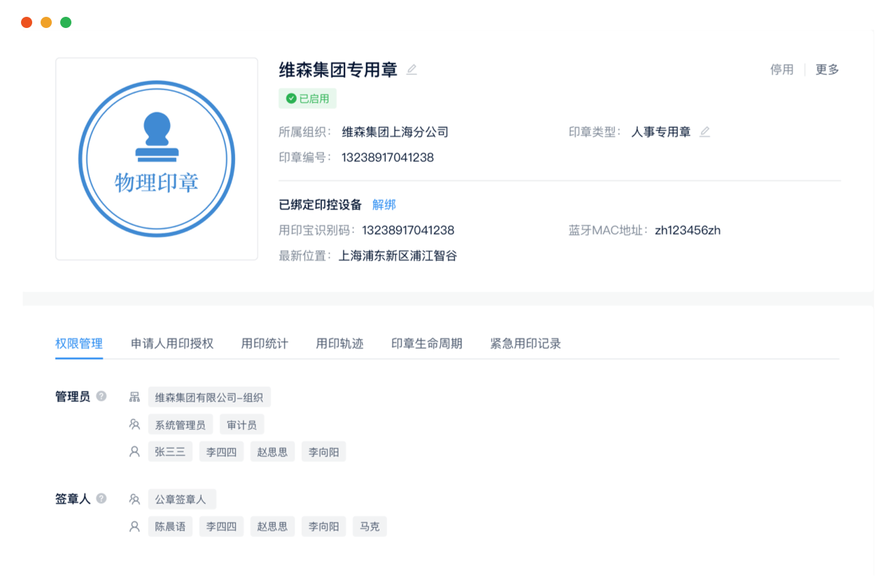Open the 印章生命周期 tab
Screen dimensions: 896x588
(426, 344)
